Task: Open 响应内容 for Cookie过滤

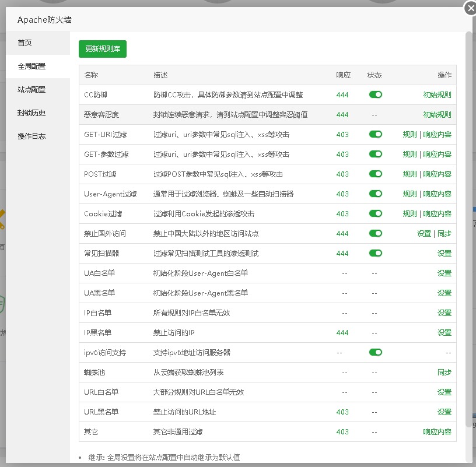Action: (x=437, y=214)
